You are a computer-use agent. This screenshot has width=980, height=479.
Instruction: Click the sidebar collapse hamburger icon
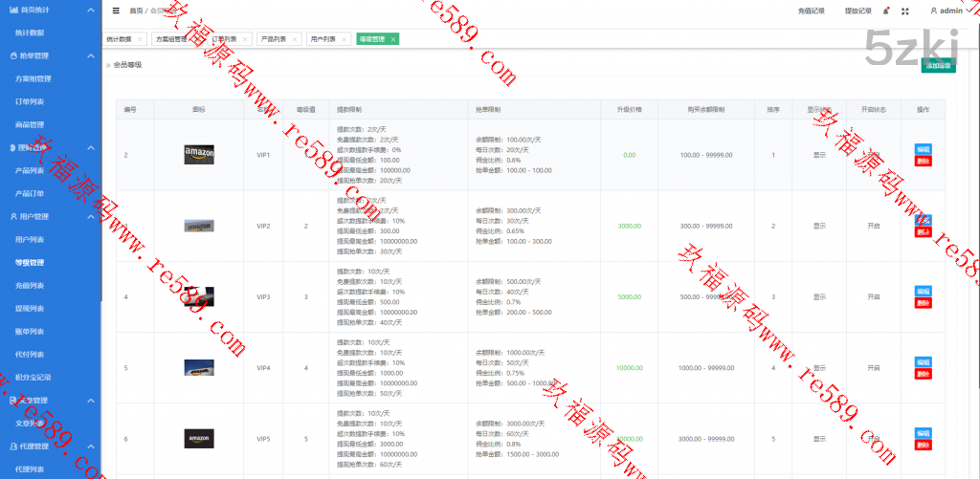point(116,11)
